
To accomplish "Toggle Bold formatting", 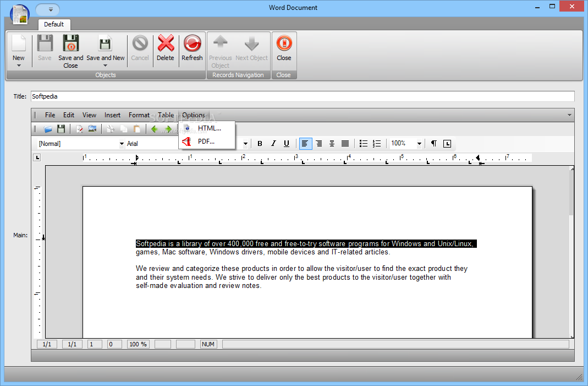I will coord(260,143).
